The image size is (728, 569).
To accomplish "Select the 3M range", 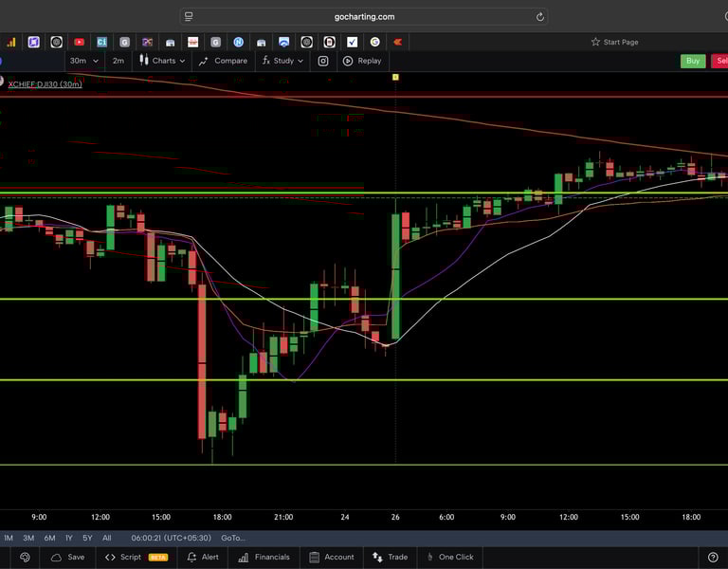I will pyautogui.click(x=28, y=538).
